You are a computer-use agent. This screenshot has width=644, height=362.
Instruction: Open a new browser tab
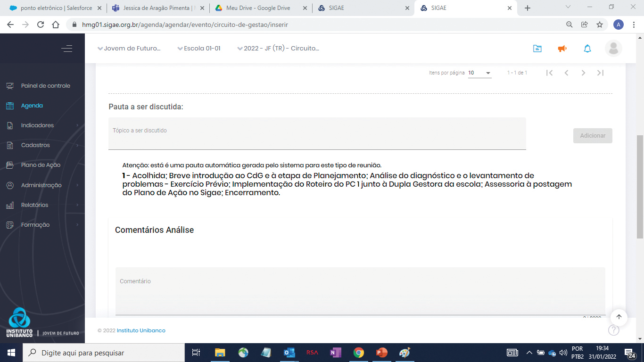pyautogui.click(x=528, y=8)
